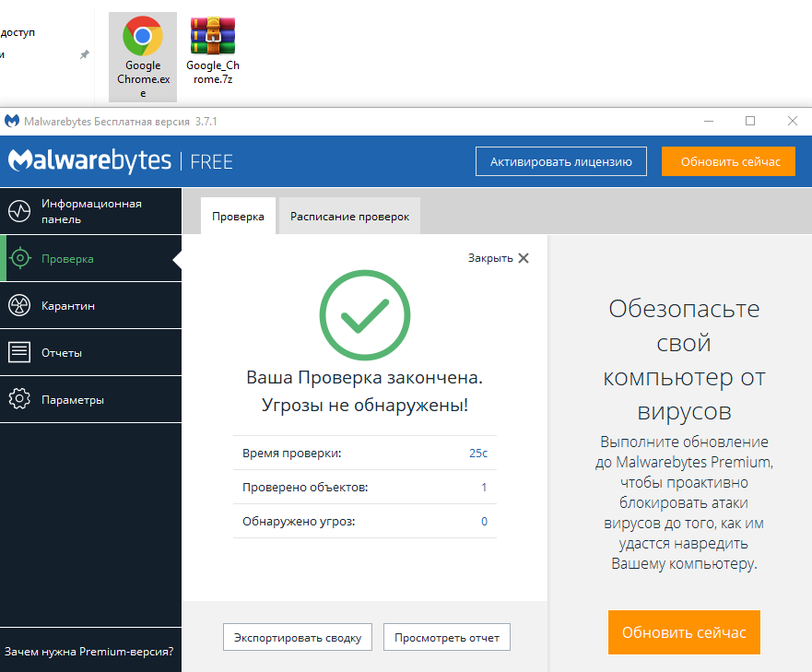This screenshot has height=672, width=812.
Task: Click the Проверено объектов: label
Action: point(305,488)
